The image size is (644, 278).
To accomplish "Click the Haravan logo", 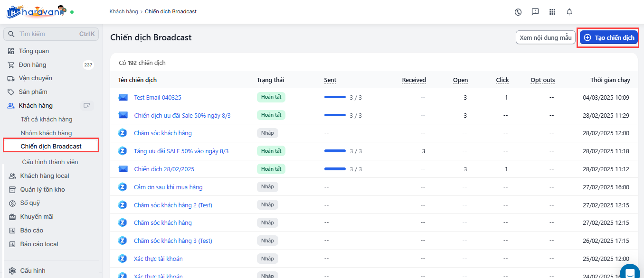I will click(36, 11).
